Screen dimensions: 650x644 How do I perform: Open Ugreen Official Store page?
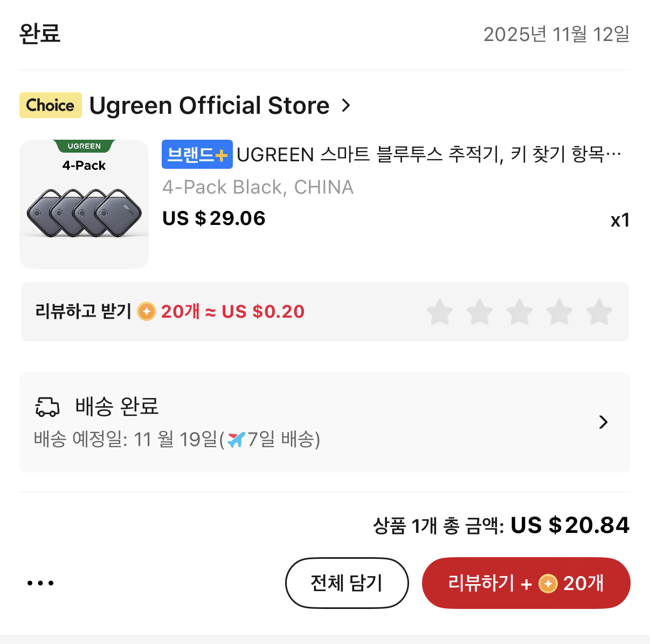pyautogui.click(x=209, y=105)
